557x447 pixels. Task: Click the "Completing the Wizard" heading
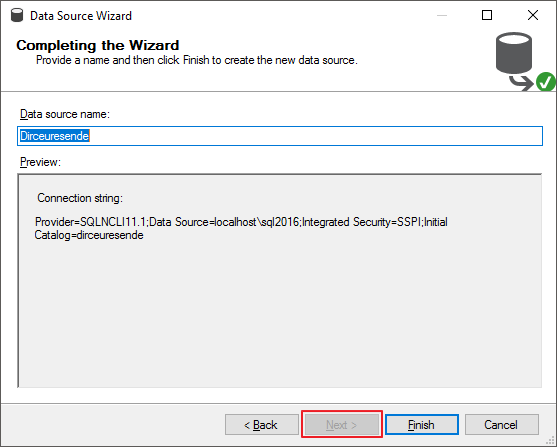pyautogui.click(x=98, y=45)
